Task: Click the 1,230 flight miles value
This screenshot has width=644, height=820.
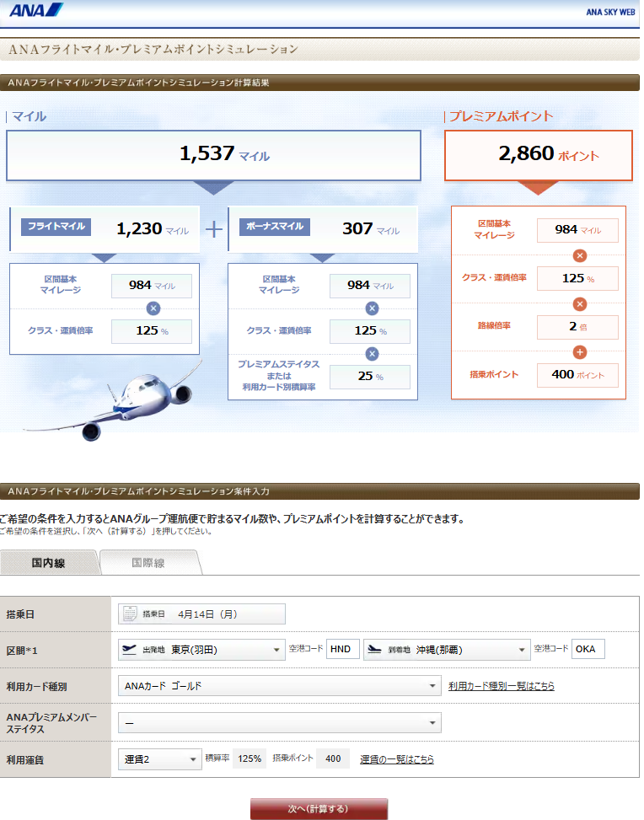Action: coord(153,229)
